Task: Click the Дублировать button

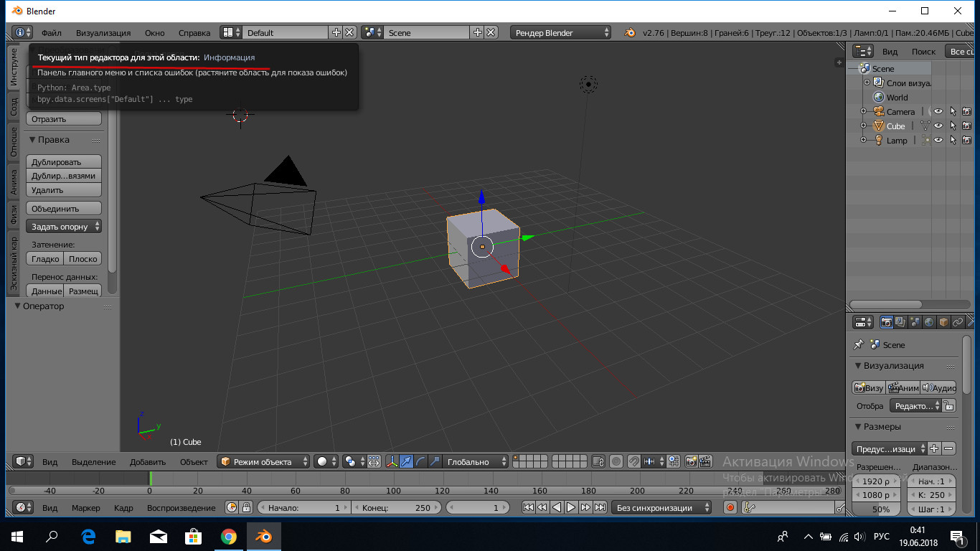Action: [64, 161]
